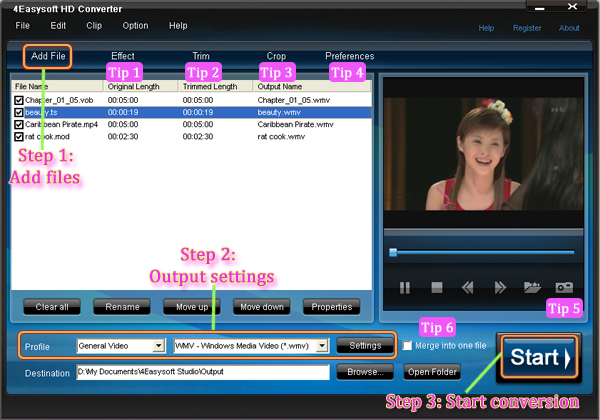The height and width of the screenshot is (420, 600).
Task: Click the preview seek slider handle
Action: point(393,252)
